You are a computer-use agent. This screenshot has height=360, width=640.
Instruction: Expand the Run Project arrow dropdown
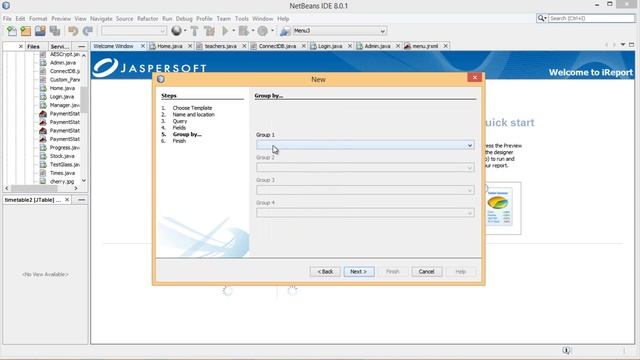pos(233,31)
